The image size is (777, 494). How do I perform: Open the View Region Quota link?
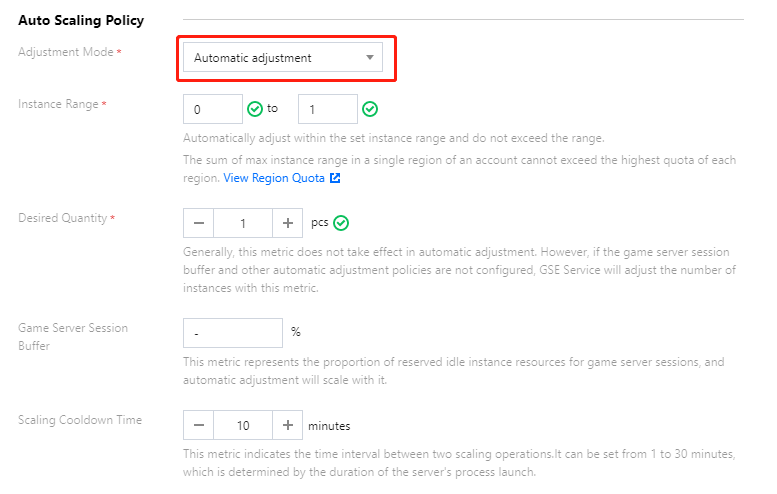tap(274, 178)
